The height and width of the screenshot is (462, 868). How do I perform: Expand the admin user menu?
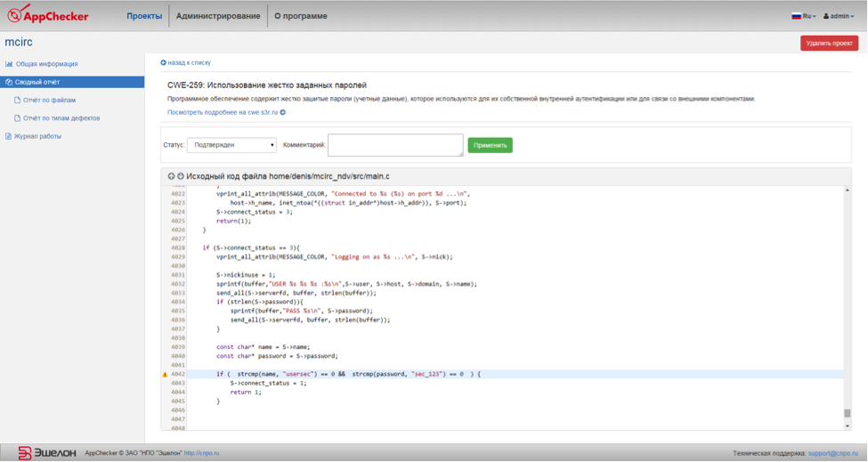838,16
